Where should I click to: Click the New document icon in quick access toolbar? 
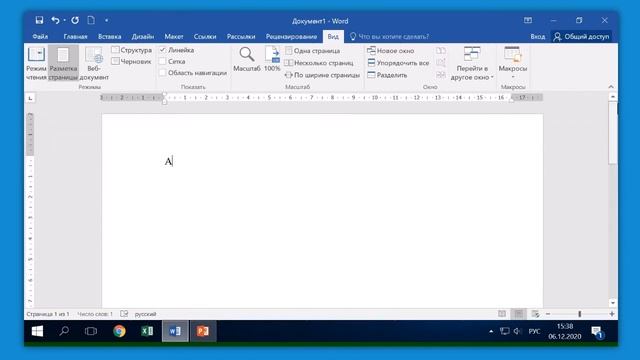click(x=91, y=20)
